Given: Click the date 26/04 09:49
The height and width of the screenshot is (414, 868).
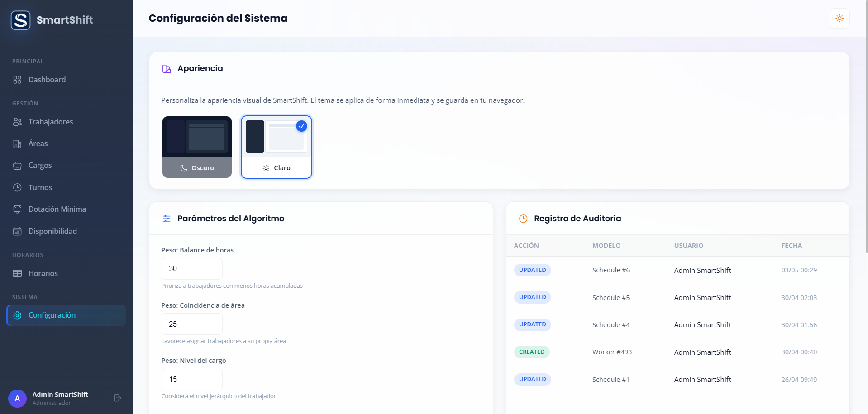Looking at the screenshot, I should click(x=799, y=380).
